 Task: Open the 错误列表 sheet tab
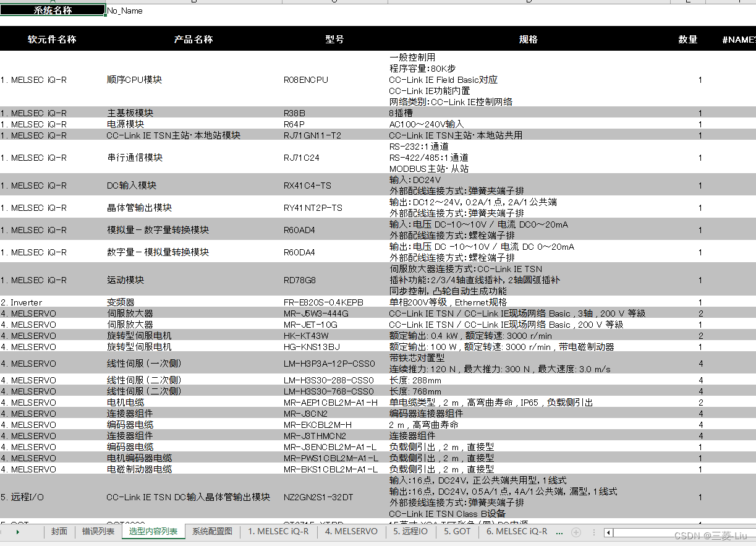point(98,532)
